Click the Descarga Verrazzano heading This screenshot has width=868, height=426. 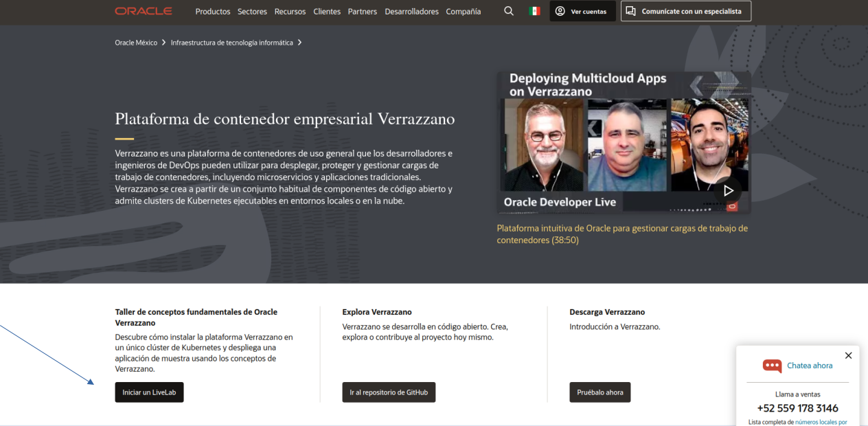607,312
